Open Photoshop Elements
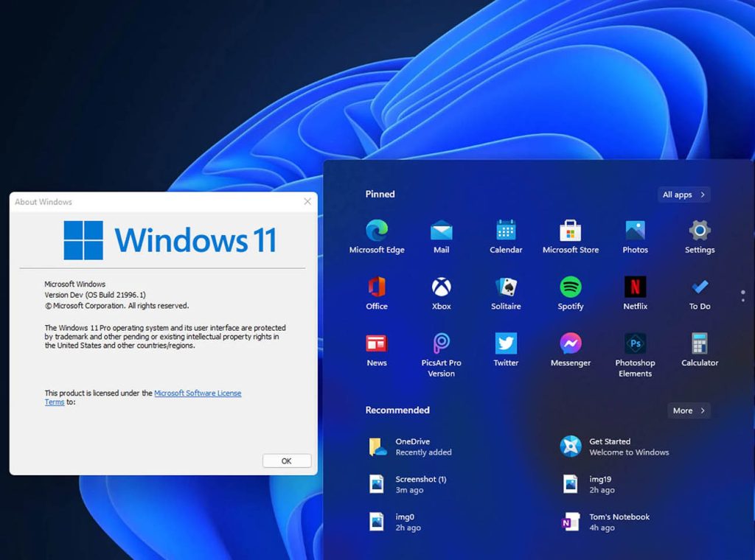The width and height of the screenshot is (755, 560). tap(635, 354)
